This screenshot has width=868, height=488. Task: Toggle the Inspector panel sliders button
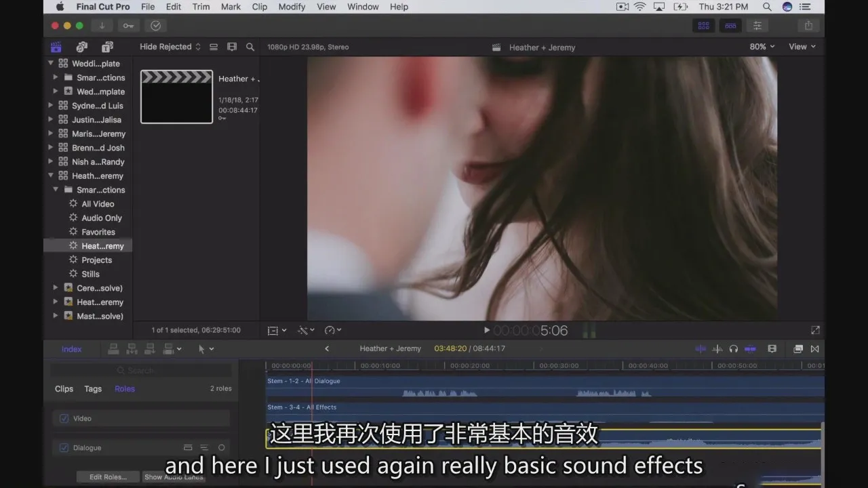pos(757,26)
